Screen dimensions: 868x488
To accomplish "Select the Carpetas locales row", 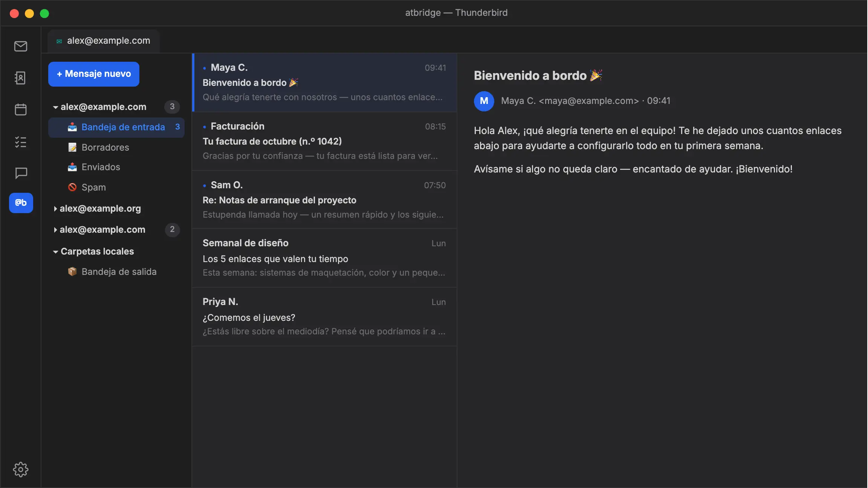I will (x=116, y=252).
